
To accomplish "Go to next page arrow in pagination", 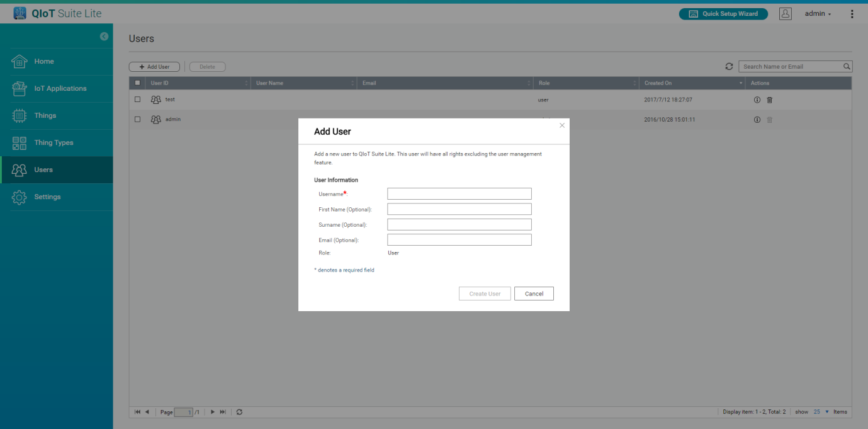I will pyautogui.click(x=213, y=412).
